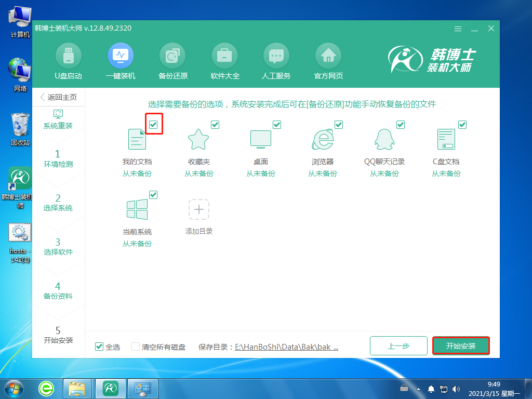Select 系统重装 in the sidebar

tap(59, 119)
